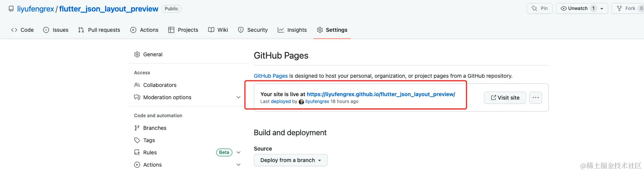Screen dimensions: 644x172
Task: Click the Pin star icon
Action: [534, 8]
